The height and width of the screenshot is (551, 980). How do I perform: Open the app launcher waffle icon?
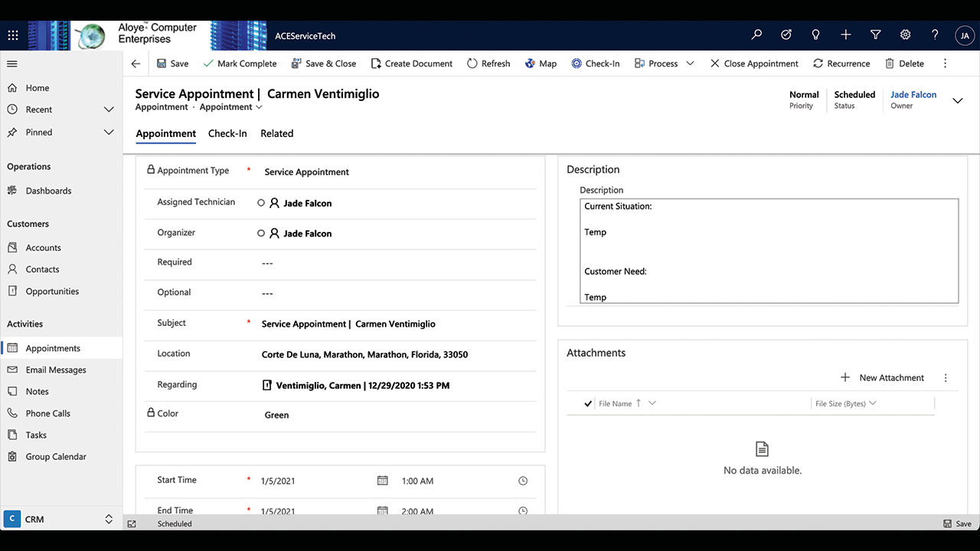pyautogui.click(x=13, y=35)
